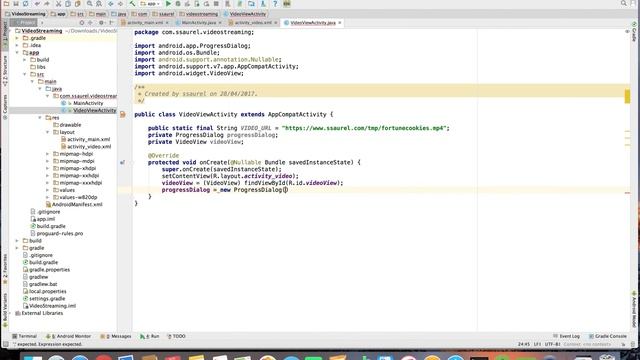Collapse the app module folder
640x360 pixels.
click(x=18, y=53)
